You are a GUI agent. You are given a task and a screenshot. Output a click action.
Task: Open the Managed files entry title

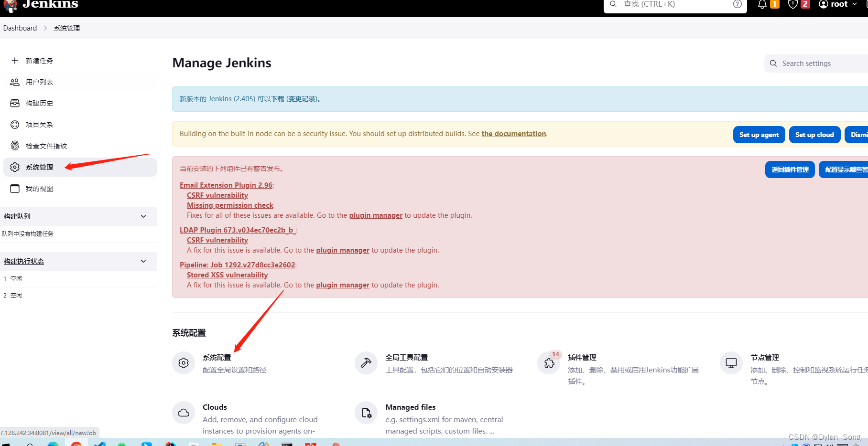411,407
